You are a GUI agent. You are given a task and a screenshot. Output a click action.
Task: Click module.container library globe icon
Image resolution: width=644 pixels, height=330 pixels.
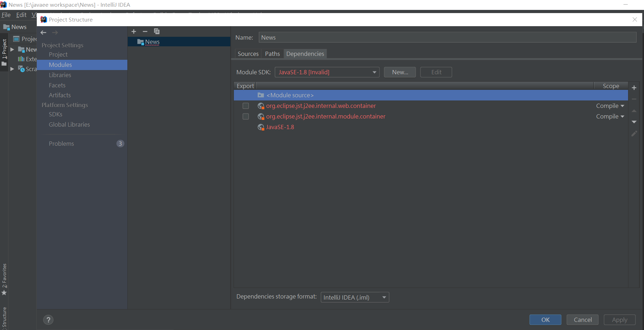(x=261, y=116)
